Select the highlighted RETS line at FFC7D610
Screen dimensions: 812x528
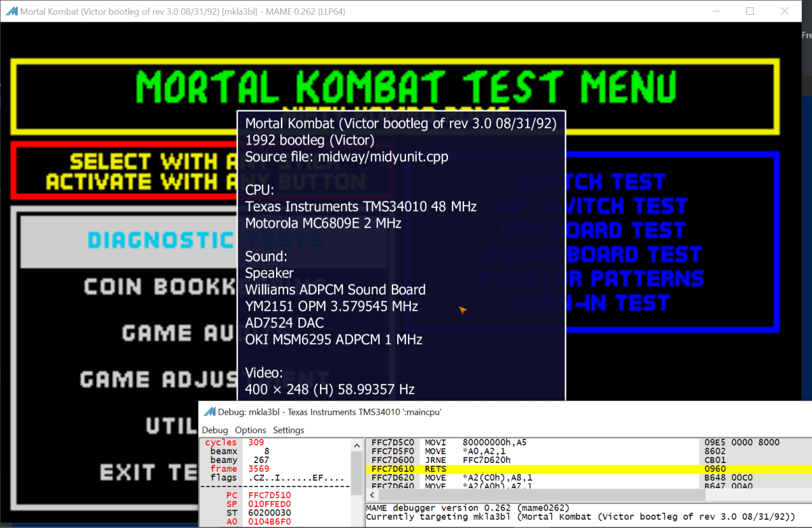point(587,468)
